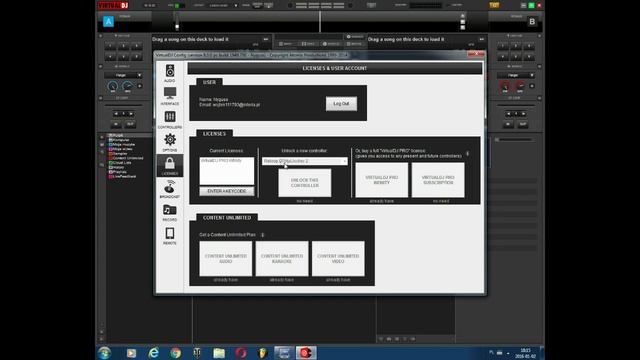The width and height of the screenshot is (640, 360).
Task: Open the file explorer taskbar icon
Action: click(219, 353)
